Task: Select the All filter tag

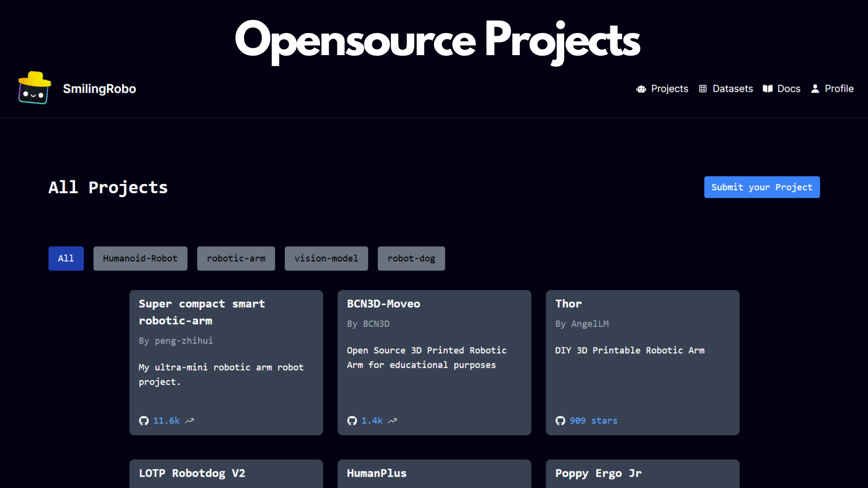Action: (x=66, y=258)
